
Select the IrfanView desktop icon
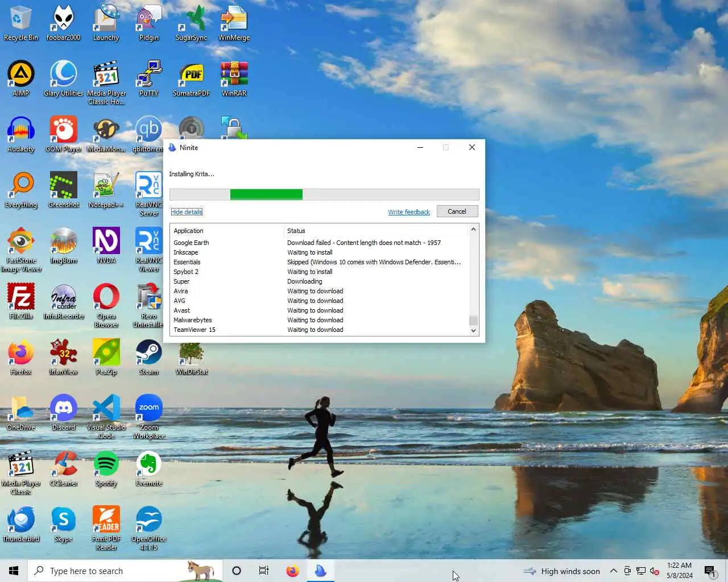pos(63,357)
